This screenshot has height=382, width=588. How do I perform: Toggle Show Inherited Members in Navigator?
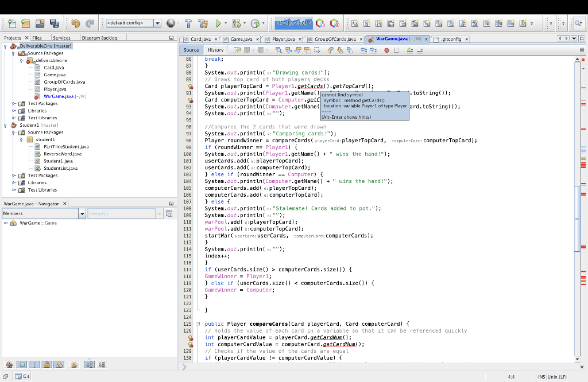[10, 364]
